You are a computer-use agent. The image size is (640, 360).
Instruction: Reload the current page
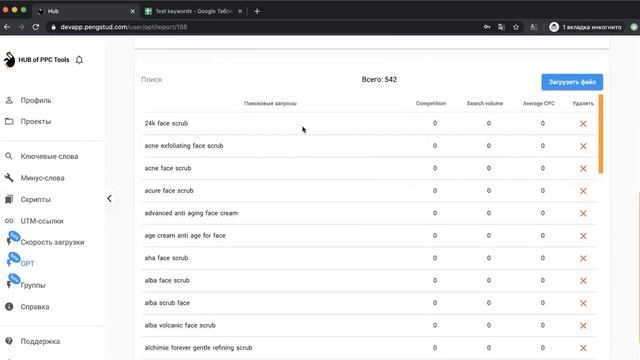click(36, 27)
